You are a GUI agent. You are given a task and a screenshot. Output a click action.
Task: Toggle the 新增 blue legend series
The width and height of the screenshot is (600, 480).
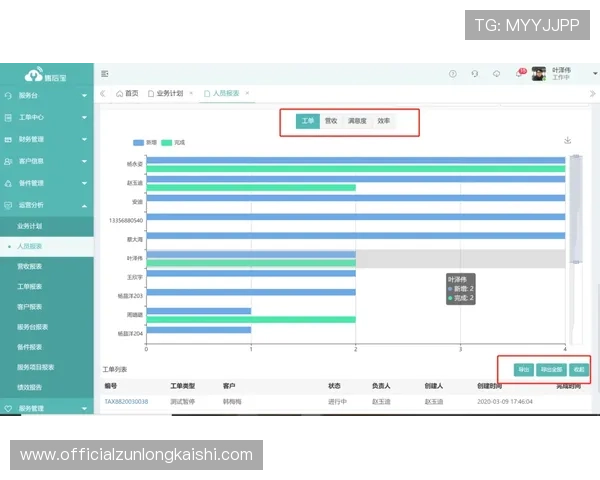pyautogui.click(x=138, y=142)
